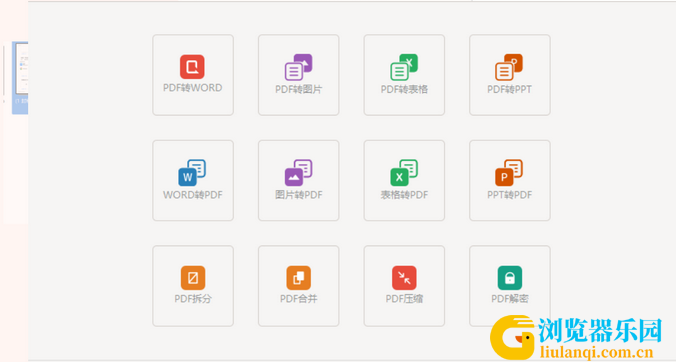Open the WORD转PDF blue W icon
Screen dimensions: 676x362
[192, 173]
